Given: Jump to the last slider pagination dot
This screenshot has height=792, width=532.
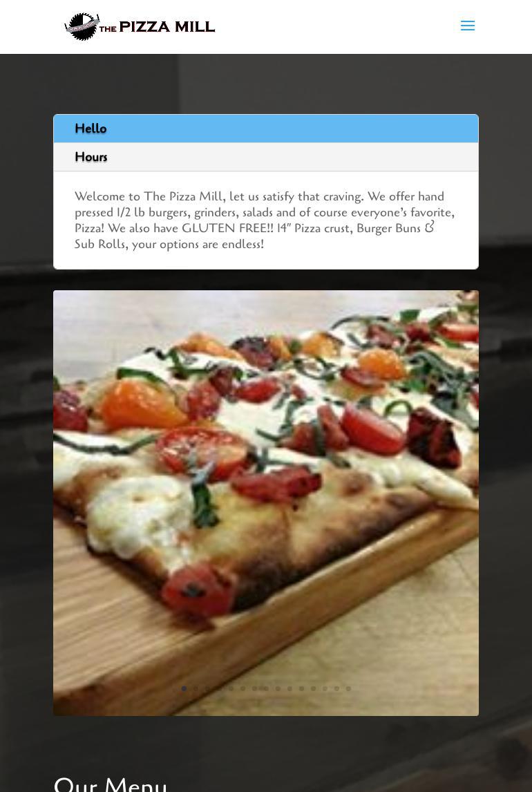Looking at the screenshot, I should click(x=349, y=688).
